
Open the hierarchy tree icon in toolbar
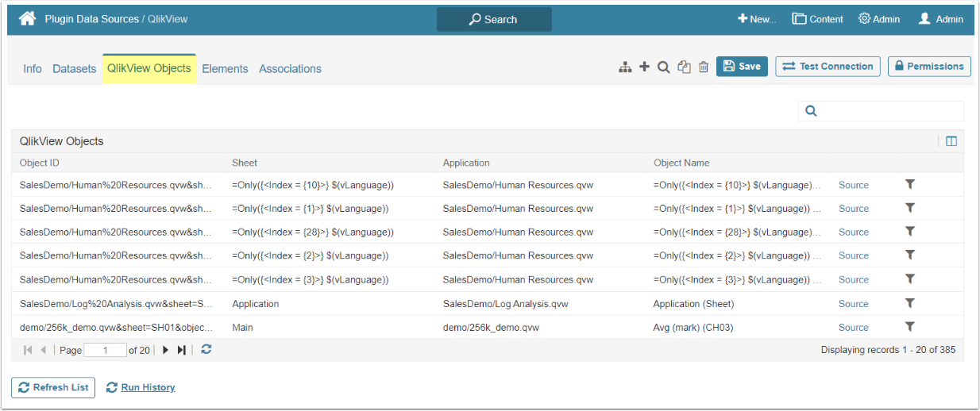click(625, 67)
